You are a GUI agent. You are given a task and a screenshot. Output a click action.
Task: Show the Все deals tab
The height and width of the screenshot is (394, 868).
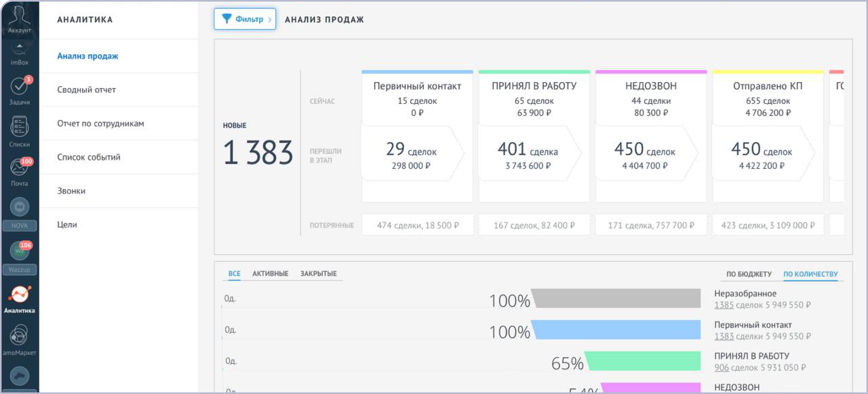coord(234,274)
